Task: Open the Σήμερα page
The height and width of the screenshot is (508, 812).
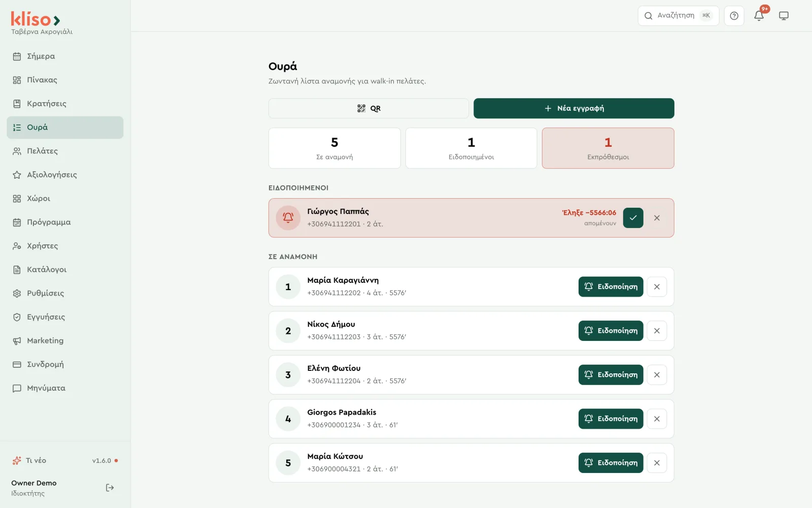Action: (65, 56)
